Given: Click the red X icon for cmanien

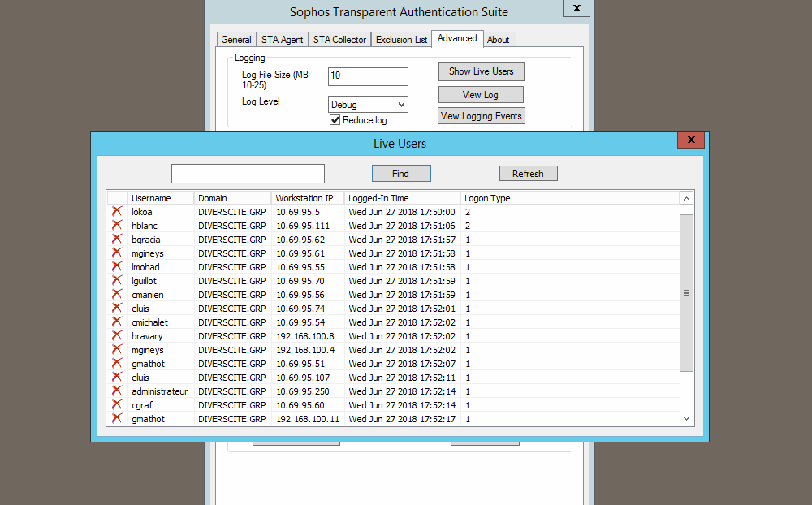Looking at the screenshot, I should (117, 294).
